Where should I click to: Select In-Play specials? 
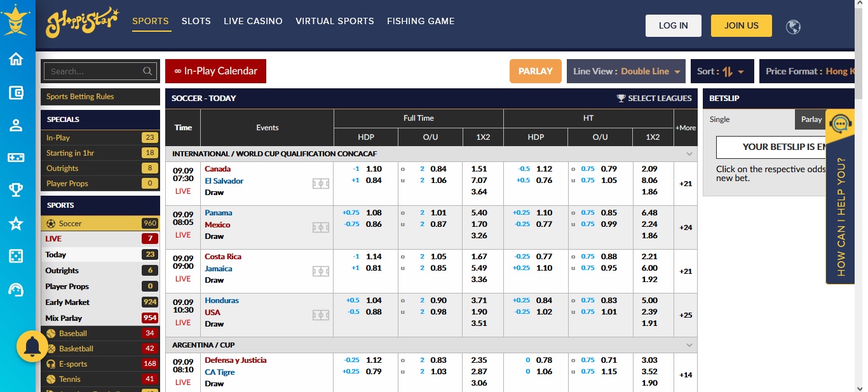click(x=100, y=138)
